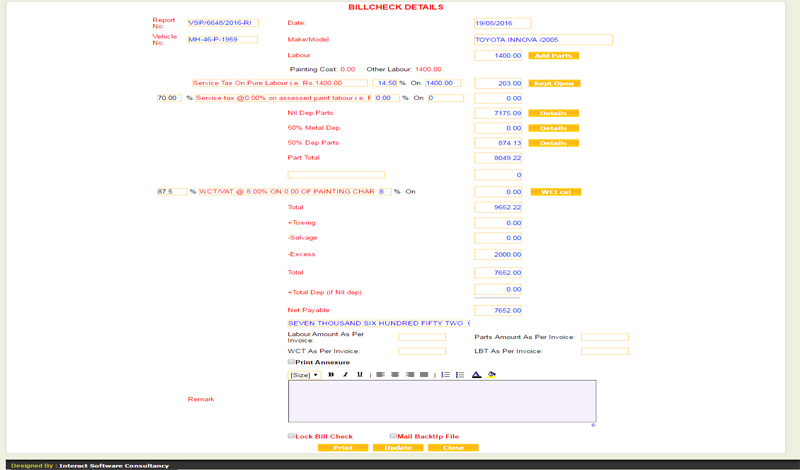
Task: Click the Details button for Nil Dep Parts
Action: click(553, 114)
